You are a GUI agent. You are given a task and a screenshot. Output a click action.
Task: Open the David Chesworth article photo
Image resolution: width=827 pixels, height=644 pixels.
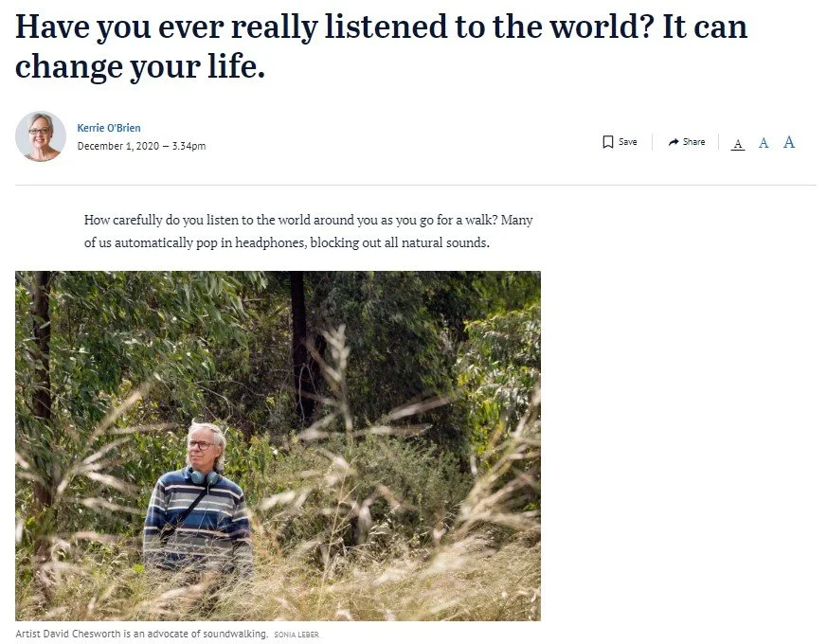click(278, 446)
